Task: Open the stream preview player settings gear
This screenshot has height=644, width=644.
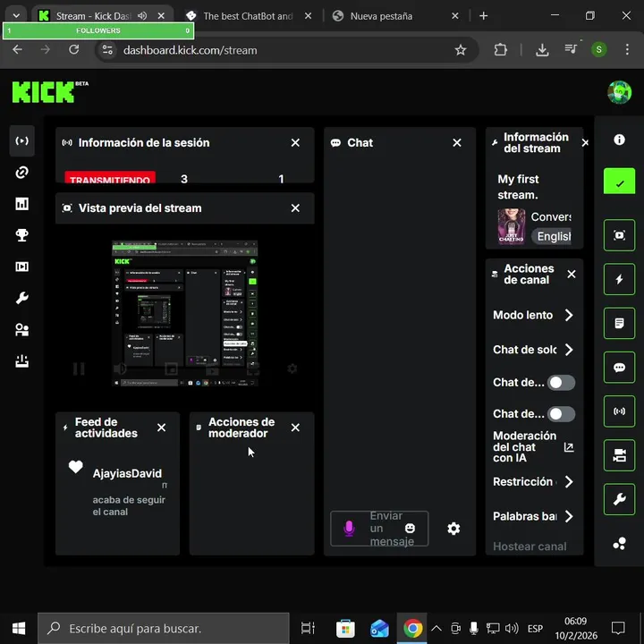Action: pos(292,369)
